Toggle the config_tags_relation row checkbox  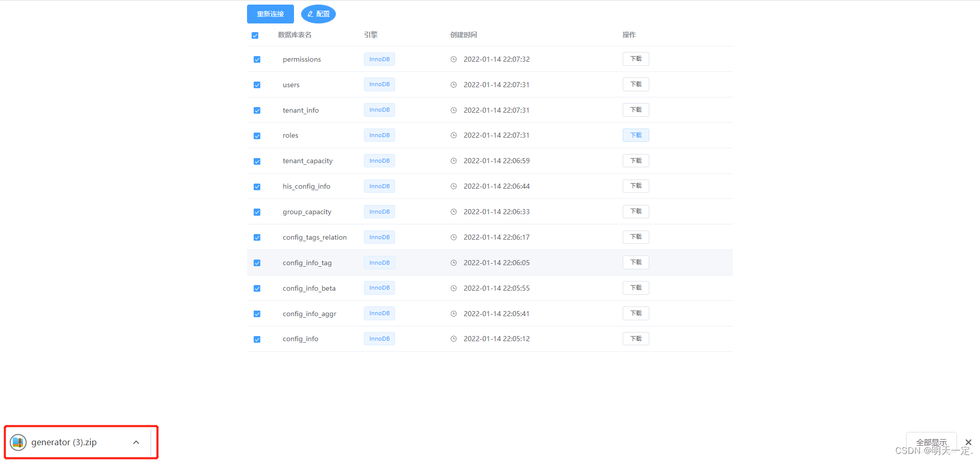(257, 238)
